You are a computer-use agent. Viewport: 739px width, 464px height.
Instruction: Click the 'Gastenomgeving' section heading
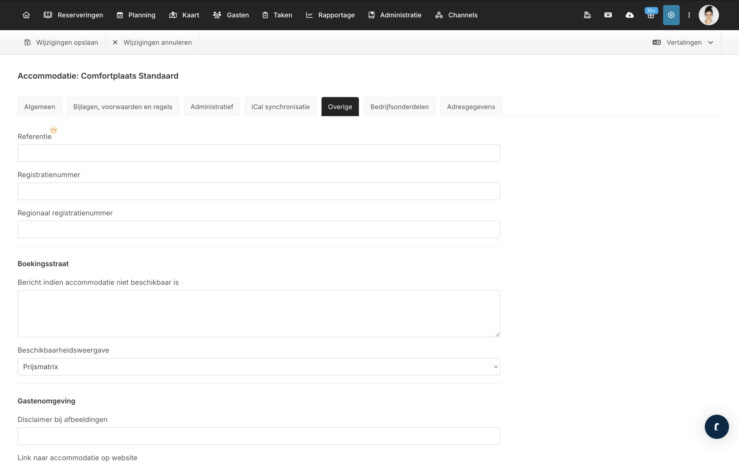click(46, 401)
